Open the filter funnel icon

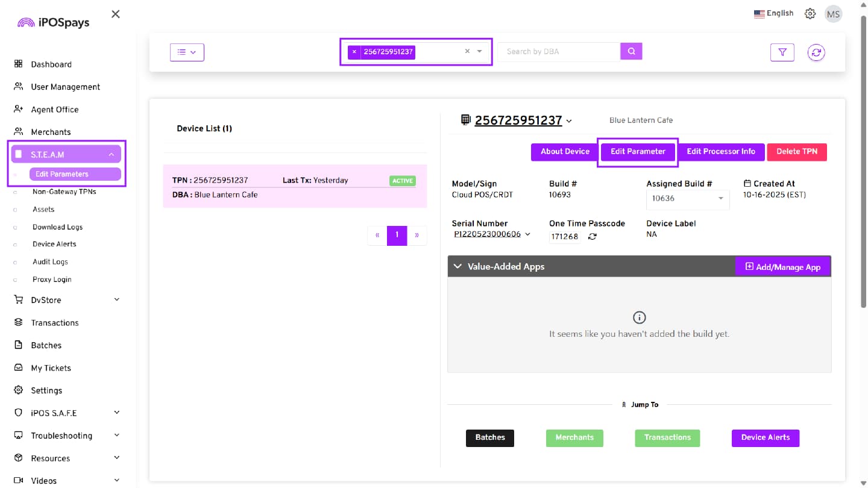782,52
